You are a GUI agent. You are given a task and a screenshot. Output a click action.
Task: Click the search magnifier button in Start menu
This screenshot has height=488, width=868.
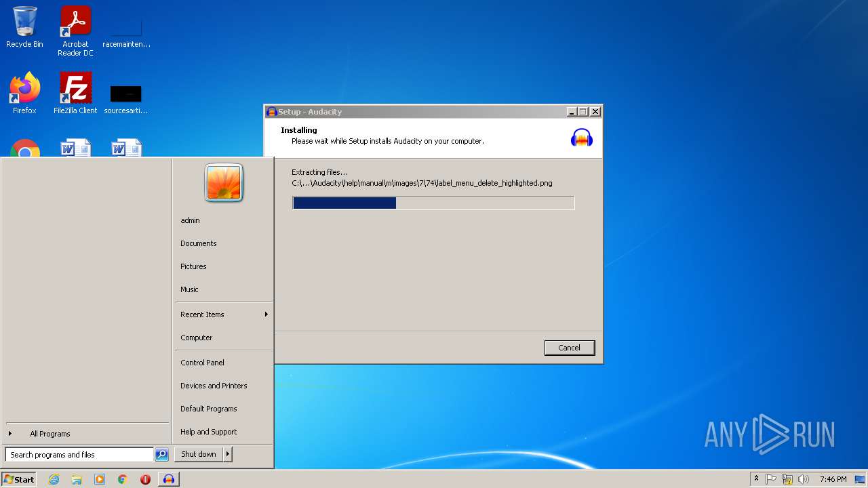point(161,455)
